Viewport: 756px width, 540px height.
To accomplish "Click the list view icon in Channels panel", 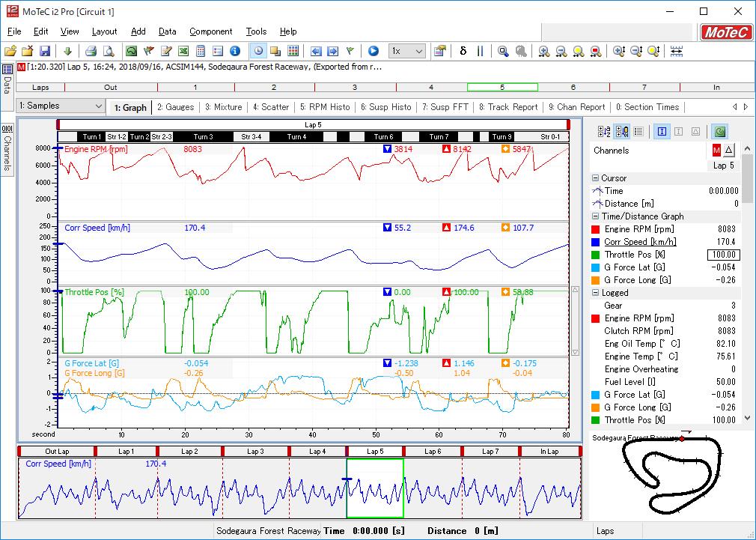I will pyautogui.click(x=638, y=131).
